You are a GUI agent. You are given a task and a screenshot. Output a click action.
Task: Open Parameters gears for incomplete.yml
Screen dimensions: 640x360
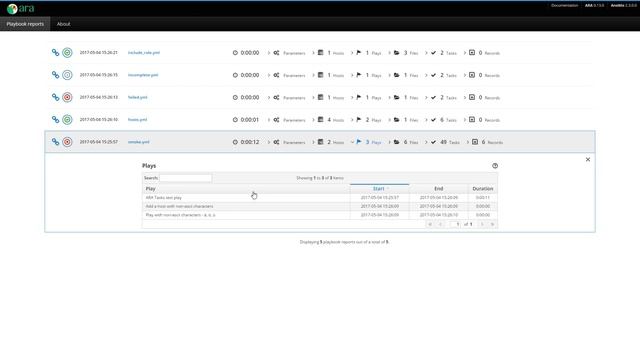point(276,75)
